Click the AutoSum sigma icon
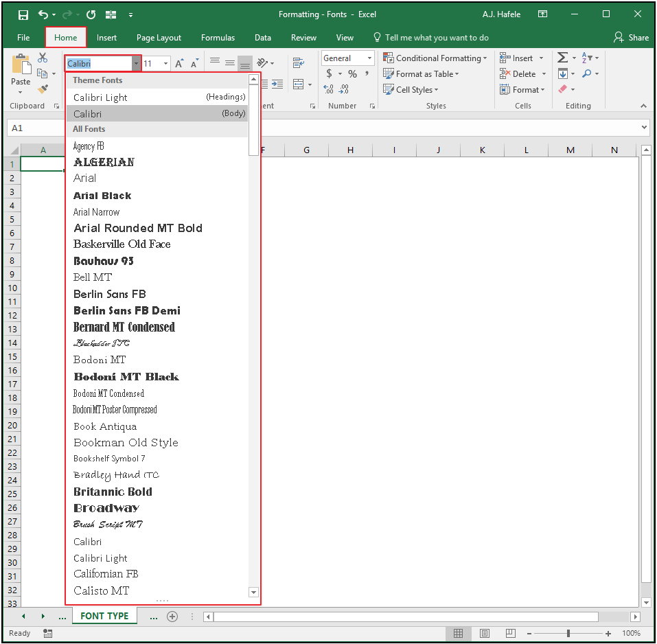This screenshot has width=657, height=644. (563, 58)
